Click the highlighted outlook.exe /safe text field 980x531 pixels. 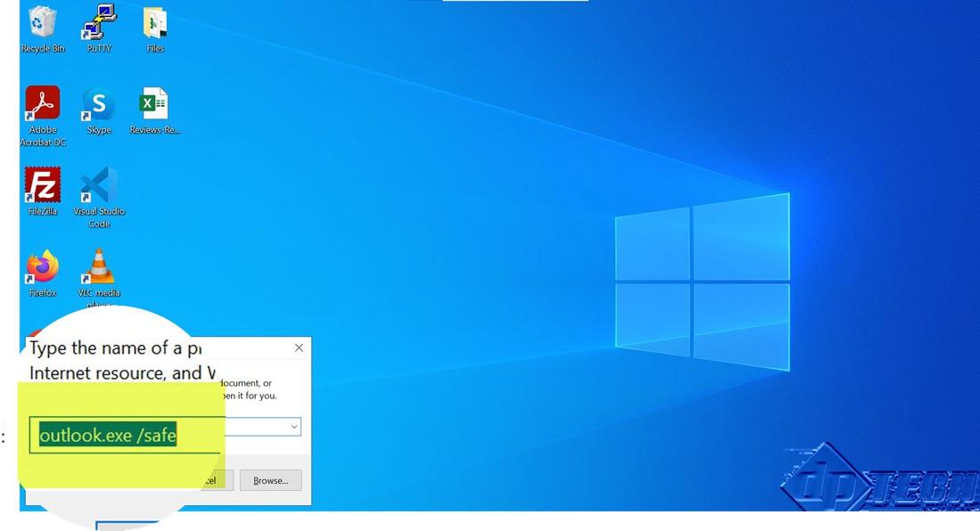(109, 436)
